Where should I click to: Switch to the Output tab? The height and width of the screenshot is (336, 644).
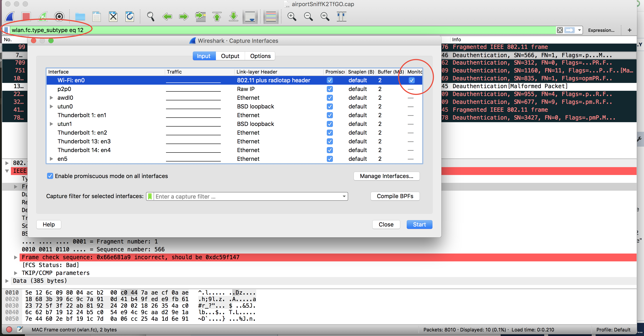point(230,56)
